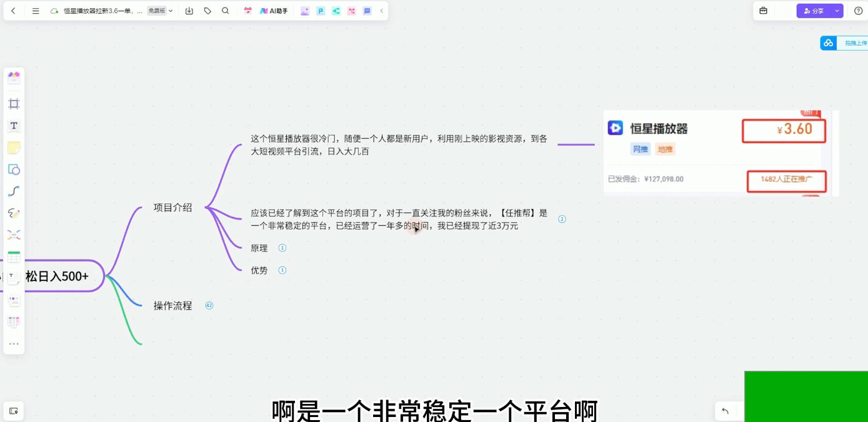Viewport: 868px width, 422px height.
Task: Select the root node 松日入500+
Action: [x=57, y=276]
